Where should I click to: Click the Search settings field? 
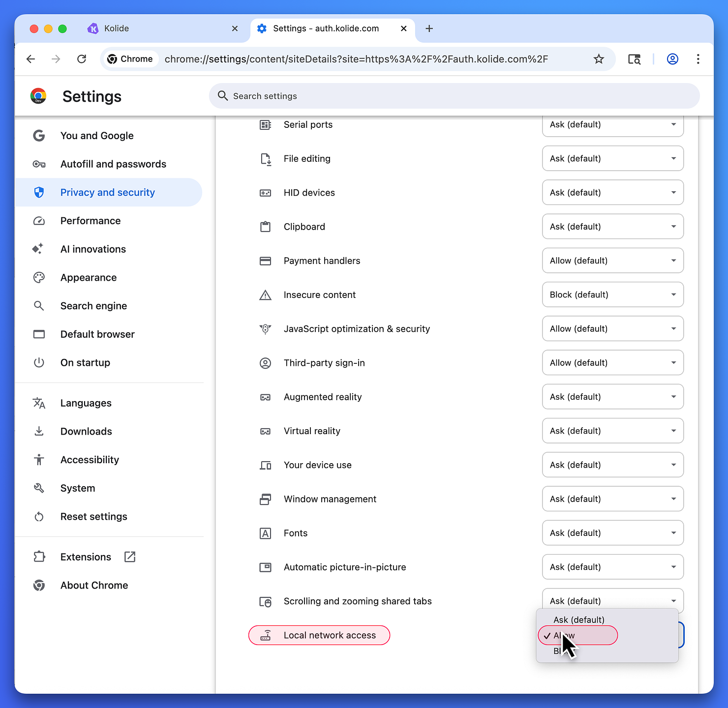(453, 96)
